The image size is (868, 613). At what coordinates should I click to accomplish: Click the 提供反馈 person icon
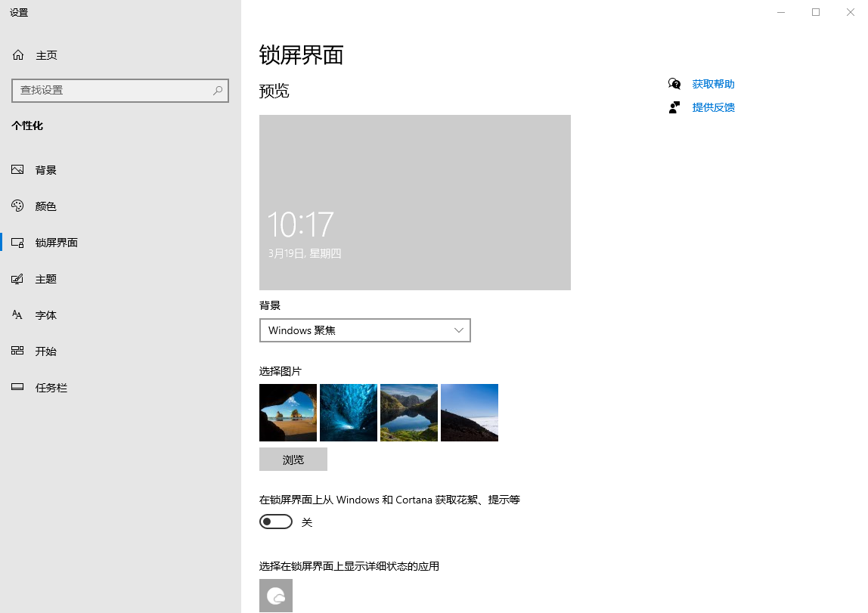(x=674, y=107)
